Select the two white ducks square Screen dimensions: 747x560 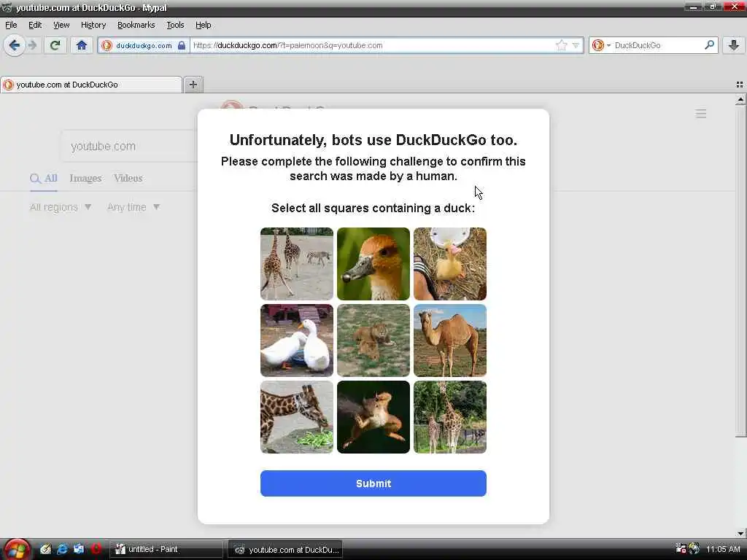pos(297,341)
